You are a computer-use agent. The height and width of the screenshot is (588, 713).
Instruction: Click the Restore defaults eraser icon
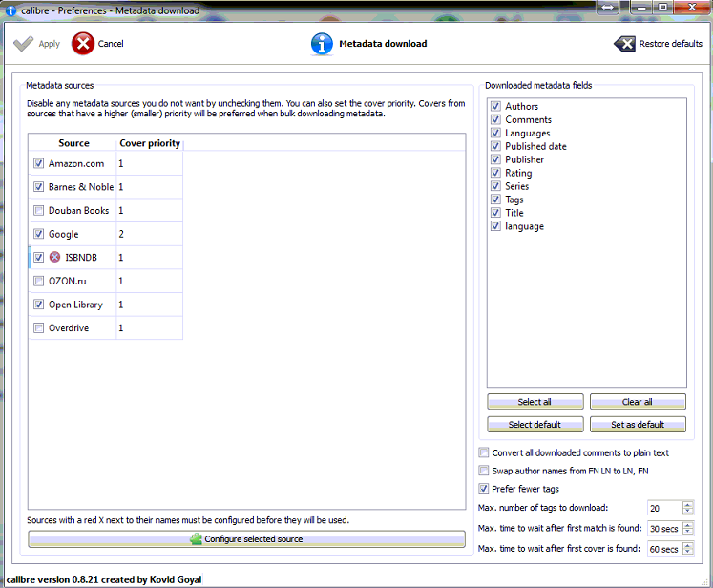pos(624,44)
